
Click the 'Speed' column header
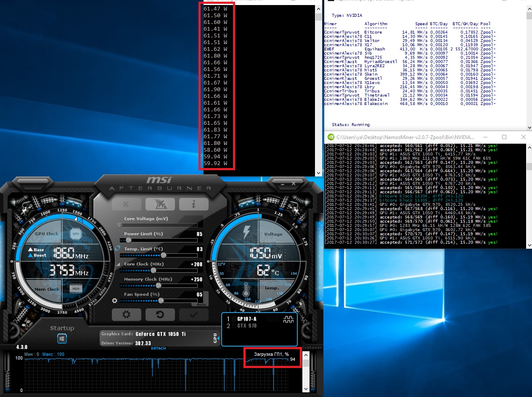coord(421,24)
